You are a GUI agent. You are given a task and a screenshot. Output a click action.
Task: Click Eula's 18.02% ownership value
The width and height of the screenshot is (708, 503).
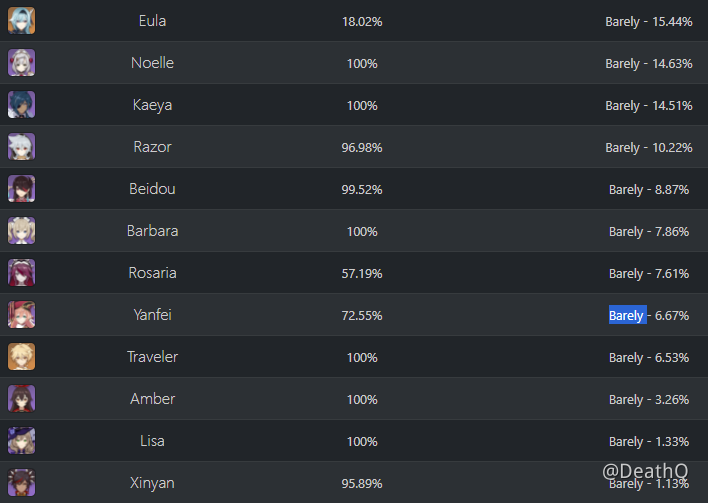pos(361,22)
